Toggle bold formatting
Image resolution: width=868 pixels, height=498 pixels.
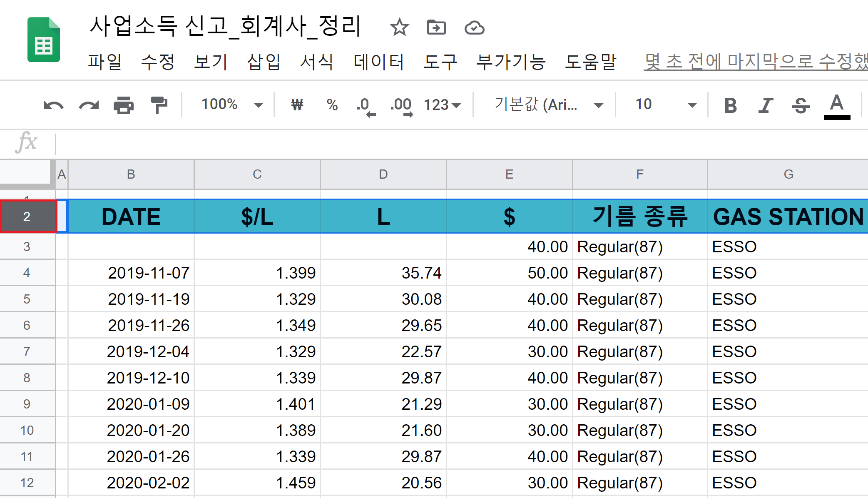coord(730,105)
